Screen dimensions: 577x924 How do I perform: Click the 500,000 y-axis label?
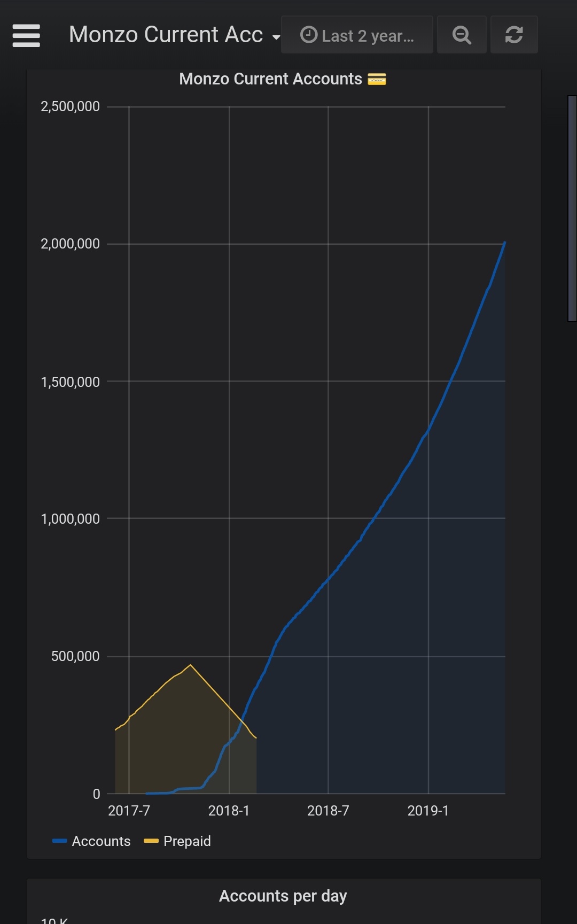click(75, 656)
